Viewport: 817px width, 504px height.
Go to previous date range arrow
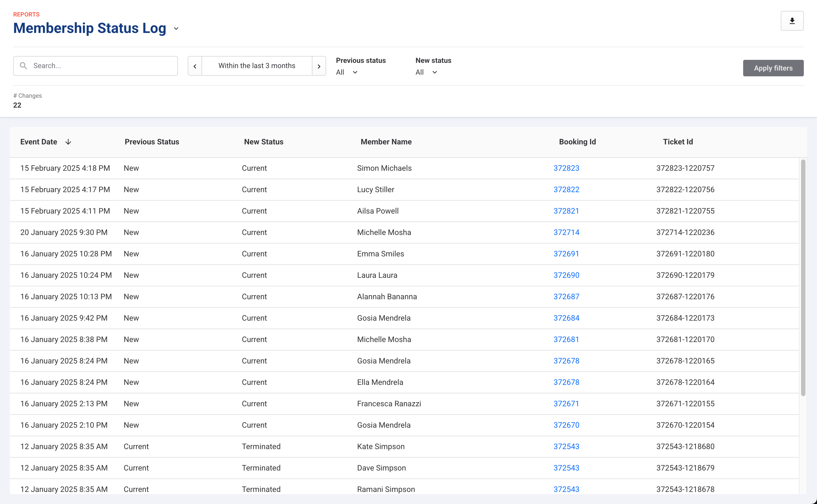click(x=195, y=66)
